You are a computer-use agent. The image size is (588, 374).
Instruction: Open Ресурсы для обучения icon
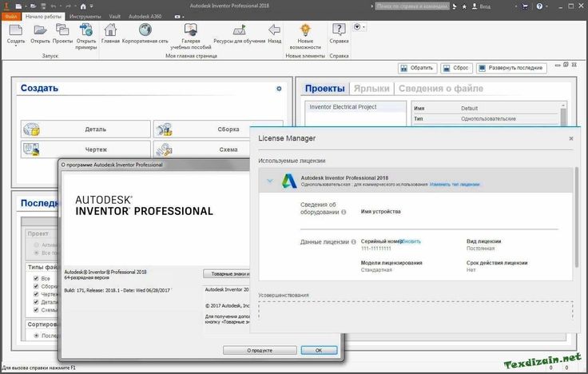[x=239, y=30]
